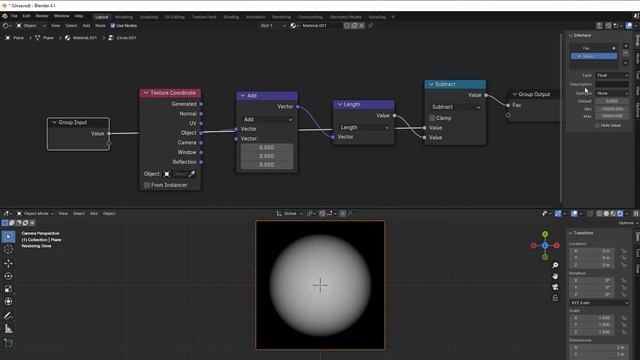Select the Fac item in Interface list
The image size is (640, 360).
[594, 48]
